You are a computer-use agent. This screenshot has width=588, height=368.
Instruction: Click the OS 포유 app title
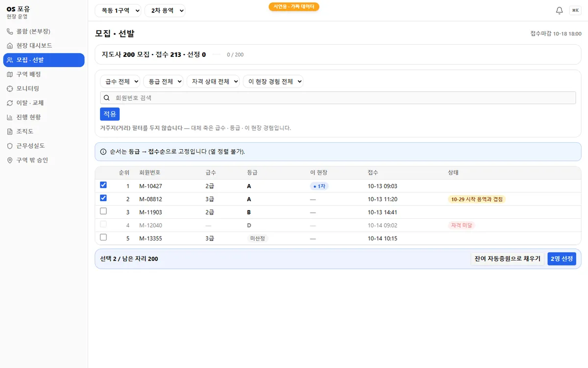[x=18, y=9]
